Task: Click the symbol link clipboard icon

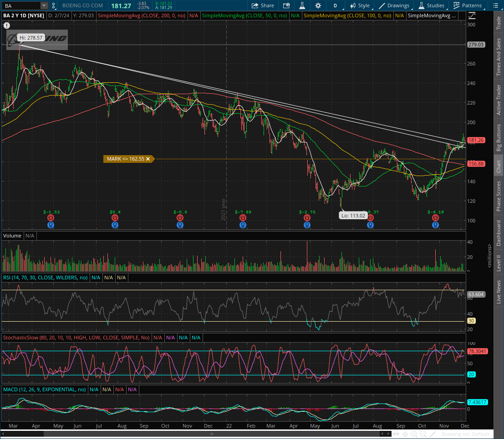Action: [x=54, y=5]
